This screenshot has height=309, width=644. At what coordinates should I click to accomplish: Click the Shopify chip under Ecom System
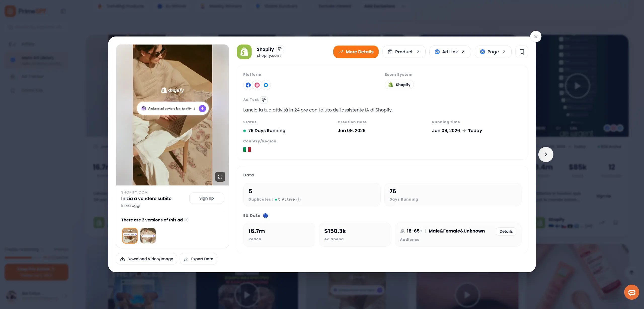(399, 85)
